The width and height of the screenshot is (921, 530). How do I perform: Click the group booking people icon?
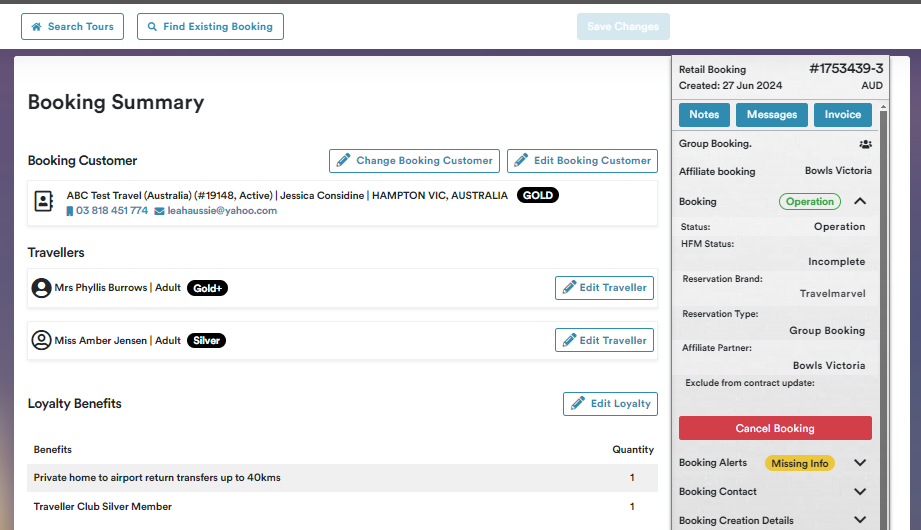click(865, 144)
